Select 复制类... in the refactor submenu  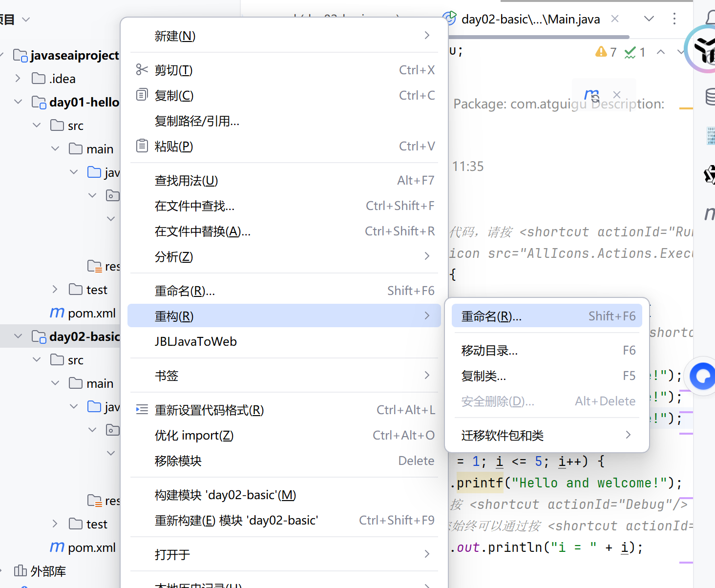pos(547,376)
